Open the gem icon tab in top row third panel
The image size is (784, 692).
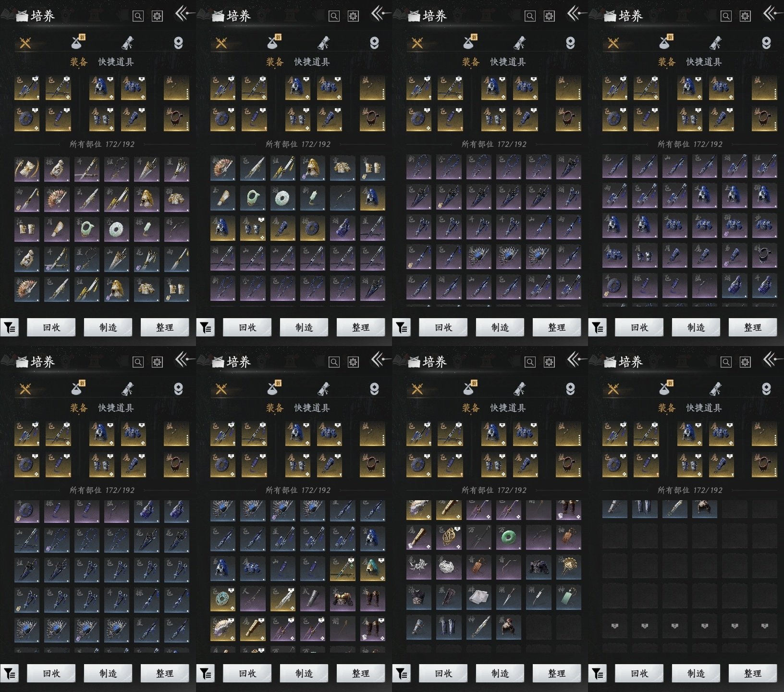pos(570,43)
